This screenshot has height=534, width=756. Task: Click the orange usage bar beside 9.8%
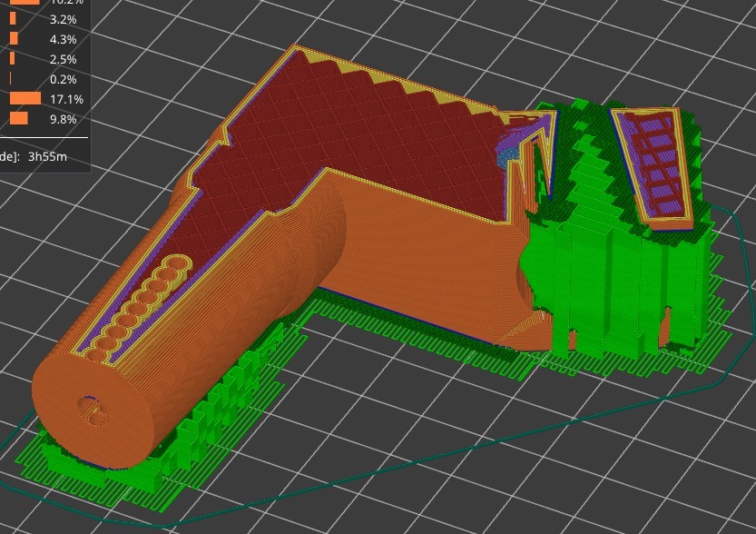pos(18,118)
